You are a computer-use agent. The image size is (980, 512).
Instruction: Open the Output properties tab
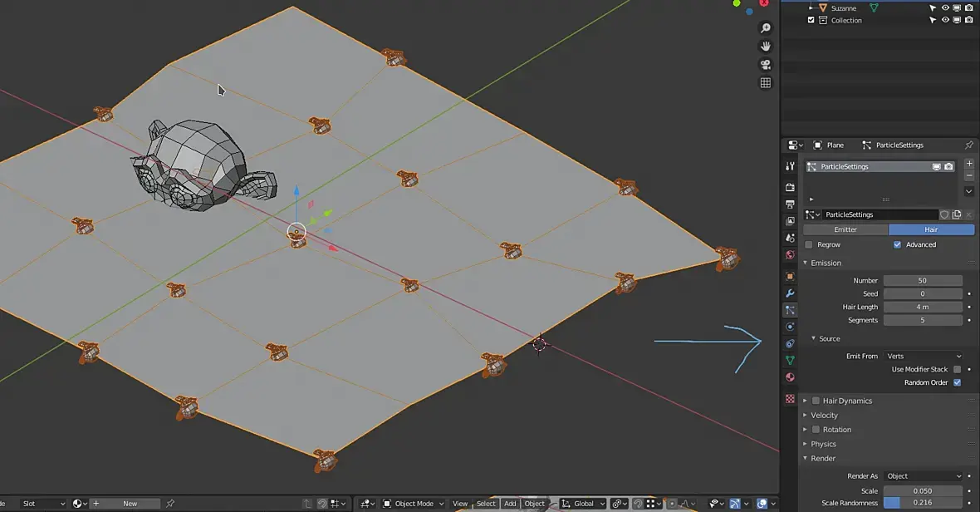790,204
